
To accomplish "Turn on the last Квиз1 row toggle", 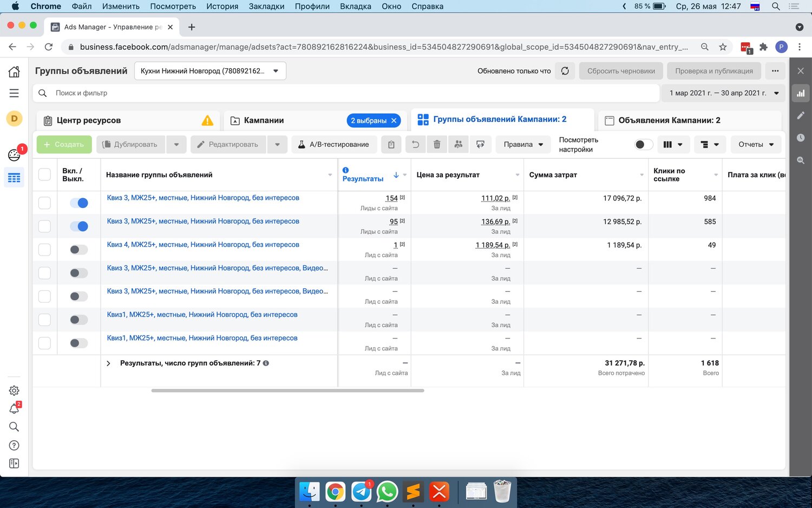I will pyautogui.click(x=79, y=343).
